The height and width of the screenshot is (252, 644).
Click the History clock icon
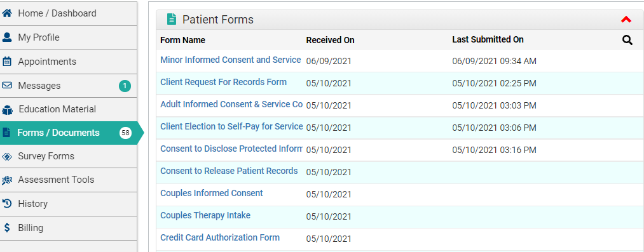click(7, 204)
